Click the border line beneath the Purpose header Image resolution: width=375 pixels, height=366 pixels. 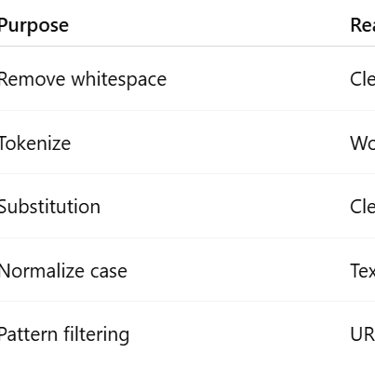pos(187,46)
